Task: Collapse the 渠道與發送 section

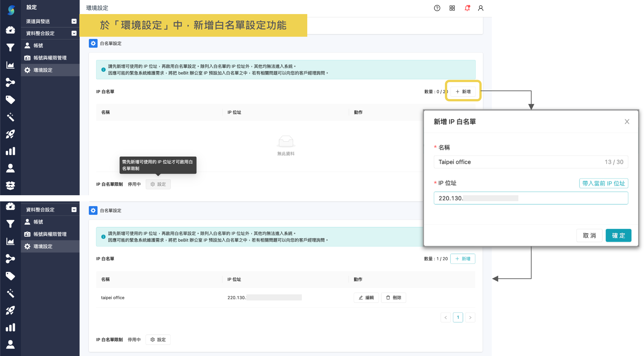Action: coord(74,21)
